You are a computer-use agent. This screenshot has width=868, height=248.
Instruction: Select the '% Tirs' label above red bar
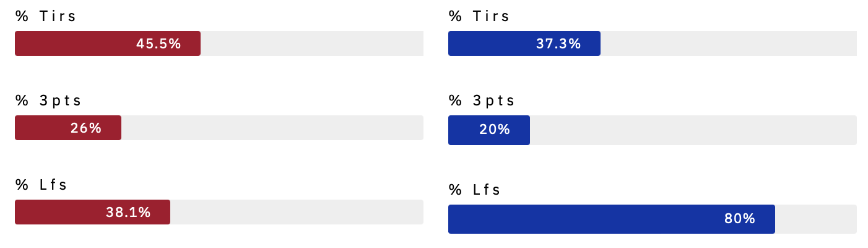tap(46, 16)
